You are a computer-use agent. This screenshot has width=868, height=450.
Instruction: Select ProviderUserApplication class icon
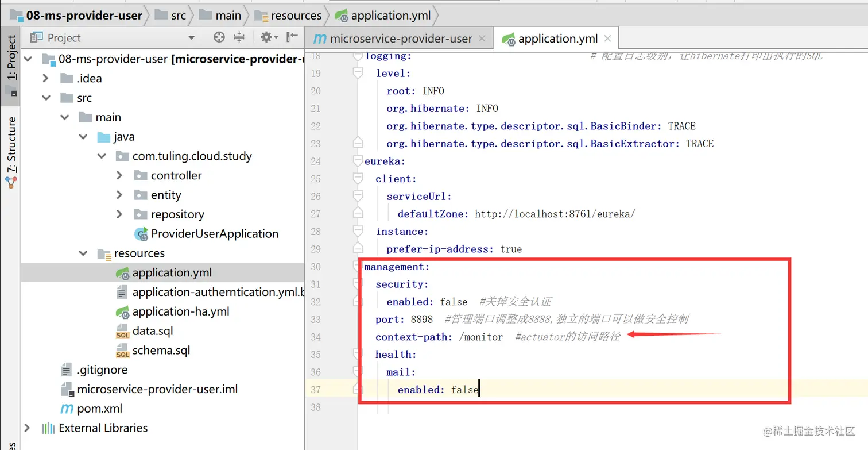pyautogui.click(x=141, y=234)
